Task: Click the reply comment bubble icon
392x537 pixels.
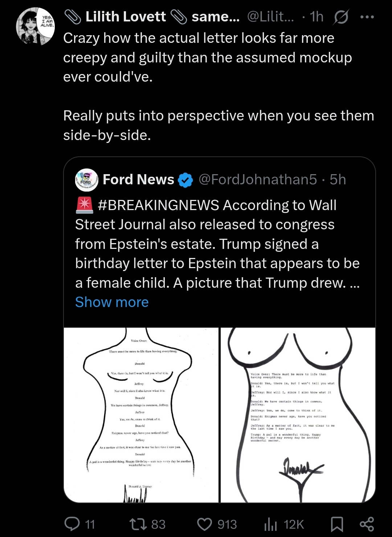Action: click(x=72, y=524)
